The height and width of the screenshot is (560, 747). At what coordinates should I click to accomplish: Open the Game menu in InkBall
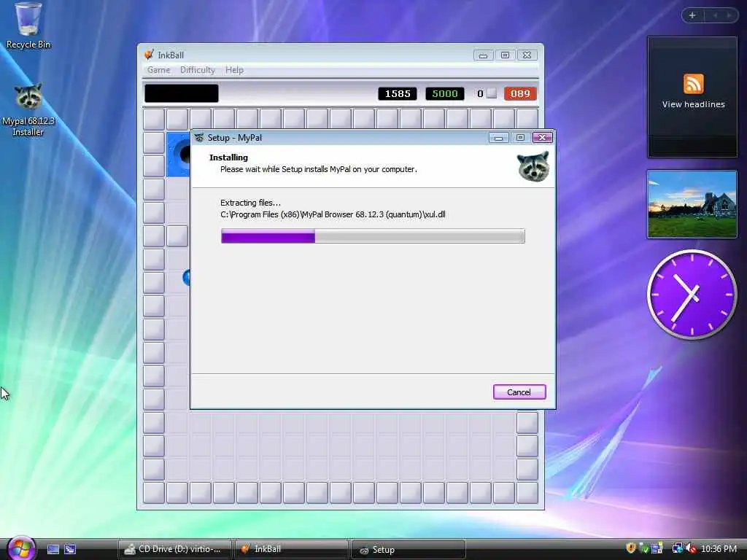(158, 70)
